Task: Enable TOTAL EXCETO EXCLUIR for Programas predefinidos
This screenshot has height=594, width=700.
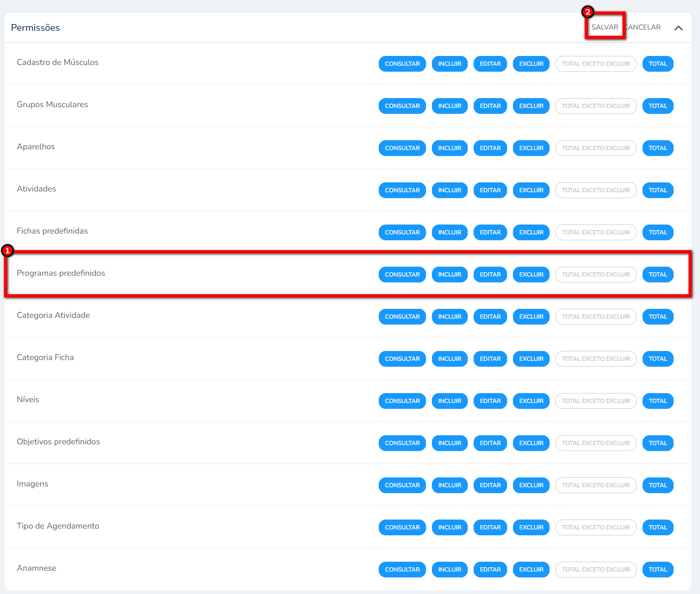Action: point(595,275)
